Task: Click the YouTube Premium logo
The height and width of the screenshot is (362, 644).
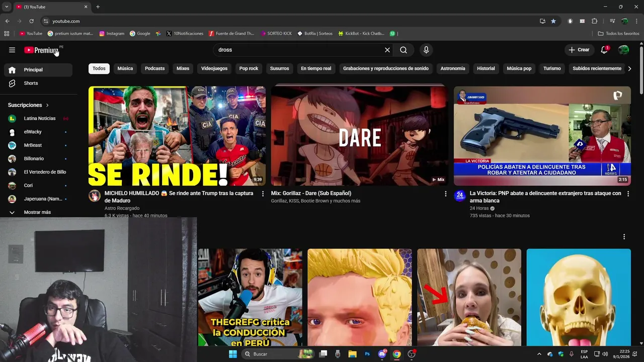Action: (42, 50)
